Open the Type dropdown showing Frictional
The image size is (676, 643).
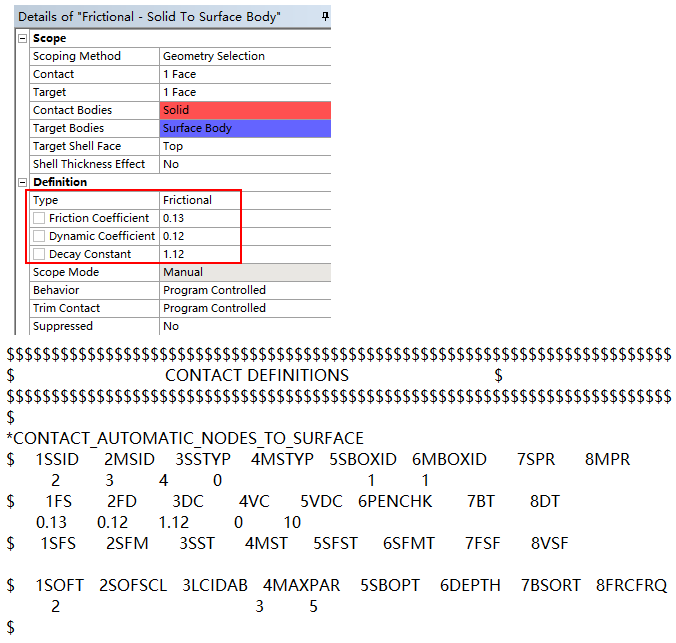pos(245,201)
